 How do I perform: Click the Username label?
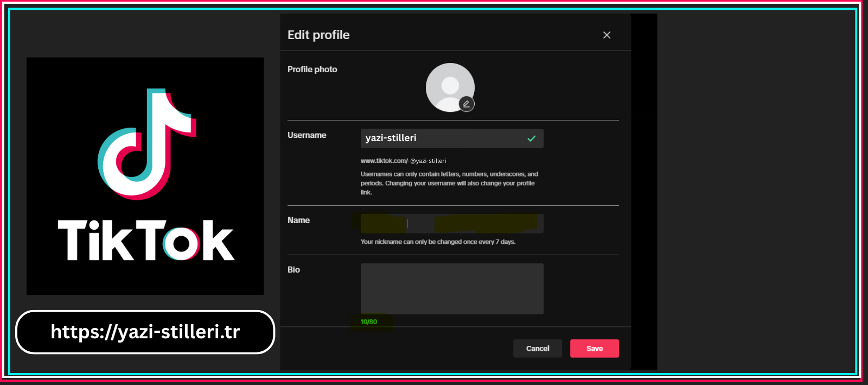(x=307, y=135)
